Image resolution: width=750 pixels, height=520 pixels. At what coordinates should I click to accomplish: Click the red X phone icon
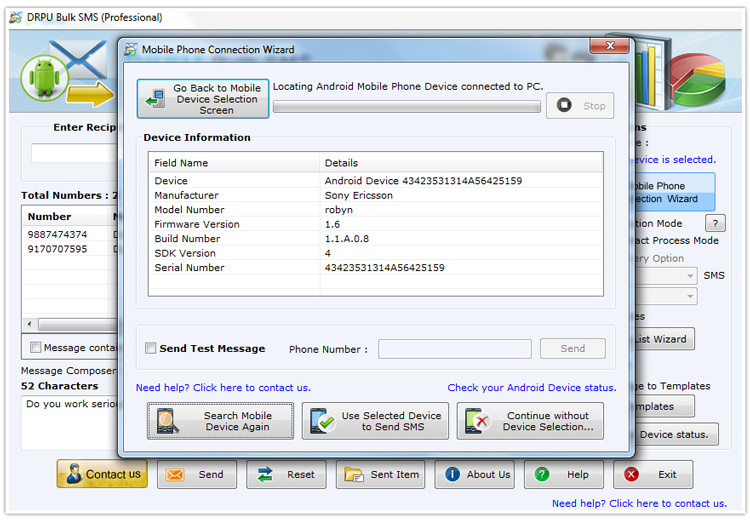click(477, 421)
